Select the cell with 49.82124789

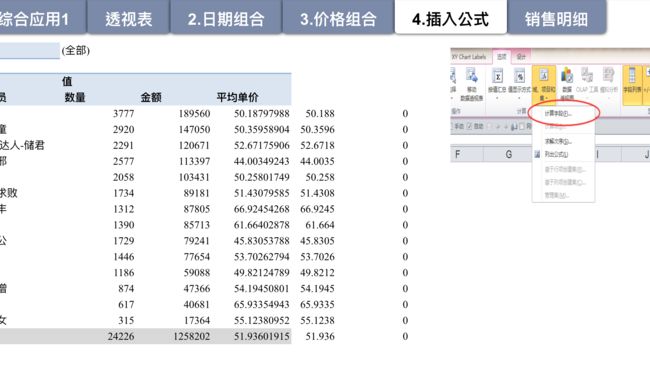coord(262,273)
